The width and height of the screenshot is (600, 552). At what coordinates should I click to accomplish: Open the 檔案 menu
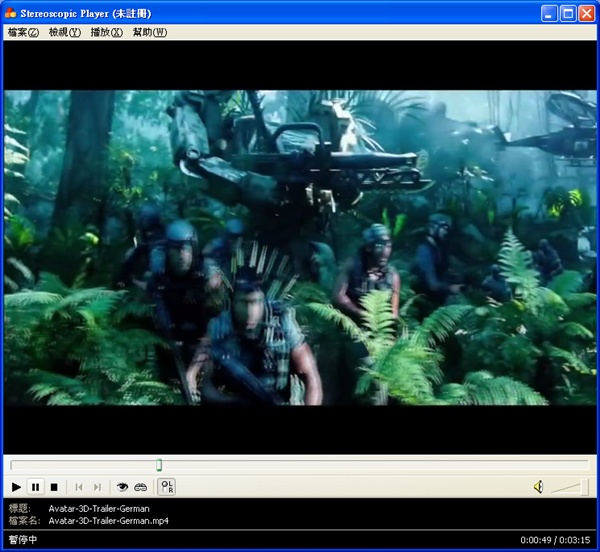tap(23, 32)
